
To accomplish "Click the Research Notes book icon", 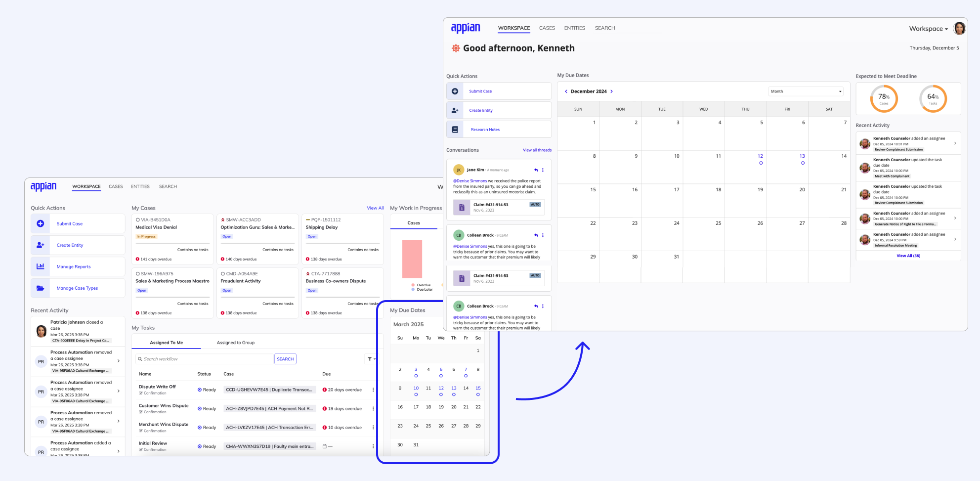I will click(x=455, y=130).
